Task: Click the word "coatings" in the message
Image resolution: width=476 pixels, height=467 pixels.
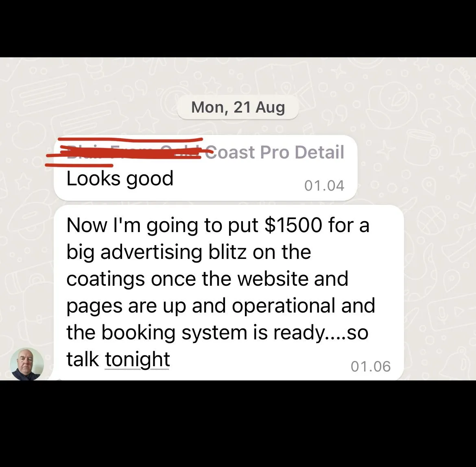Action: click(105, 279)
